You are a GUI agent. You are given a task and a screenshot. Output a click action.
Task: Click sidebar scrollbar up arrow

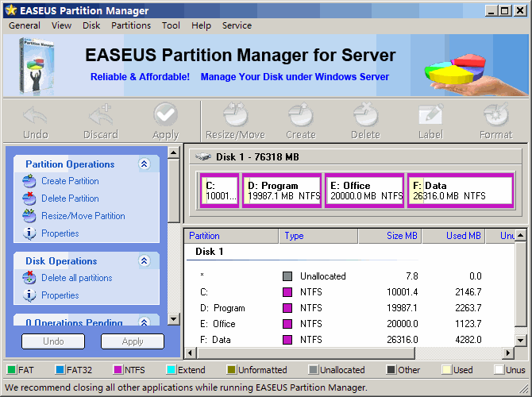173,152
